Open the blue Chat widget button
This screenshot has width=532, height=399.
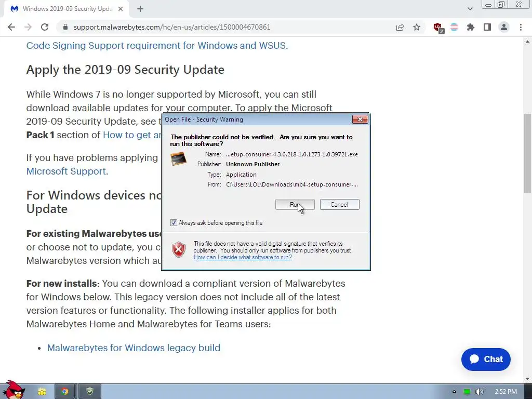pyautogui.click(x=486, y=360)
